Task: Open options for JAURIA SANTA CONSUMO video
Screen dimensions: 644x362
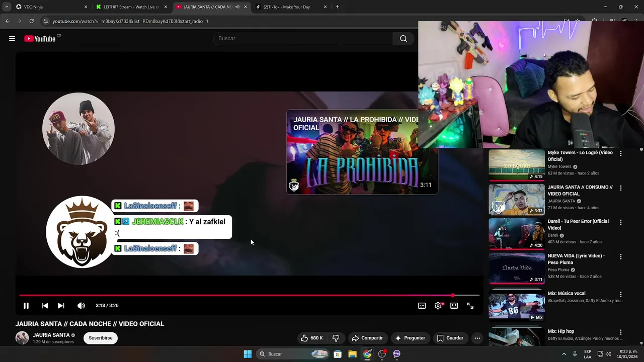Action: [621, 188]
